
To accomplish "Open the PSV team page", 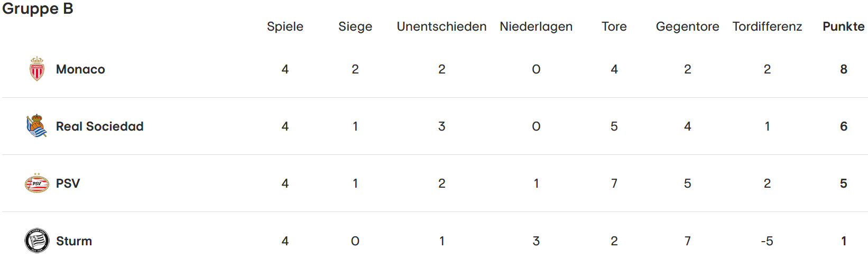I will pos(68,183).
